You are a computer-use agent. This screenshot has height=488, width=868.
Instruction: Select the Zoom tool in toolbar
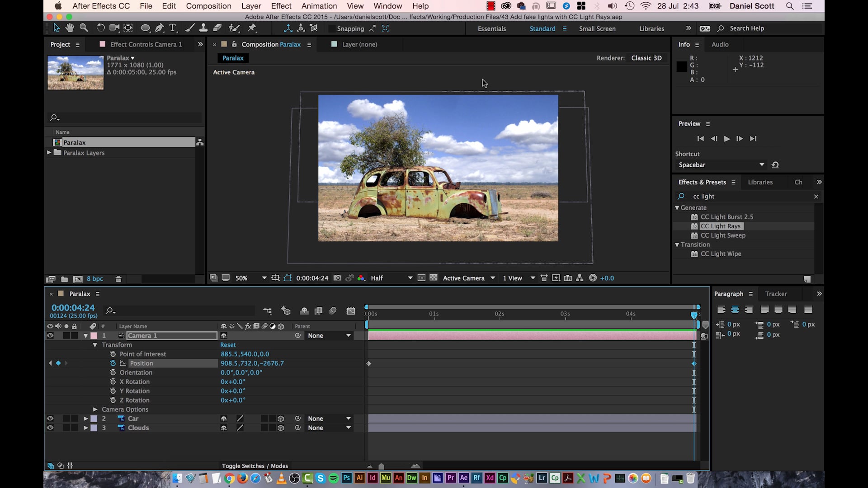pyautogui.click(x=84, y=28)
